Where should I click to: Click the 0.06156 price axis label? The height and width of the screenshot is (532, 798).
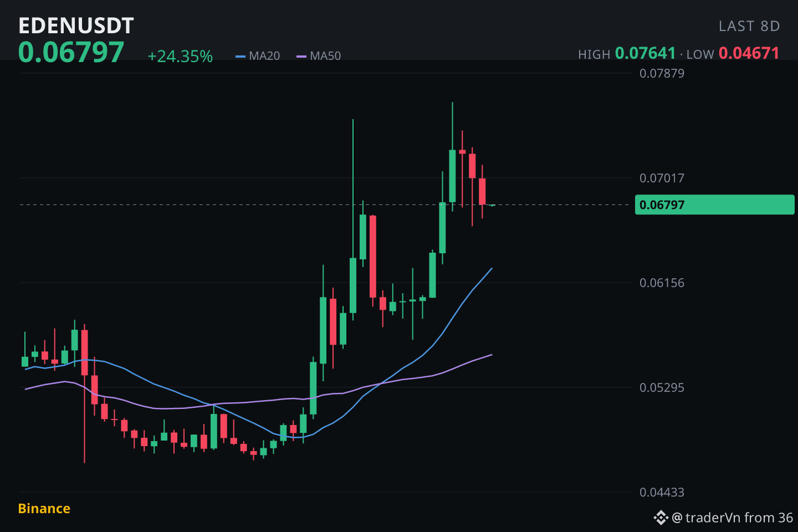click(x=662, y=283)
